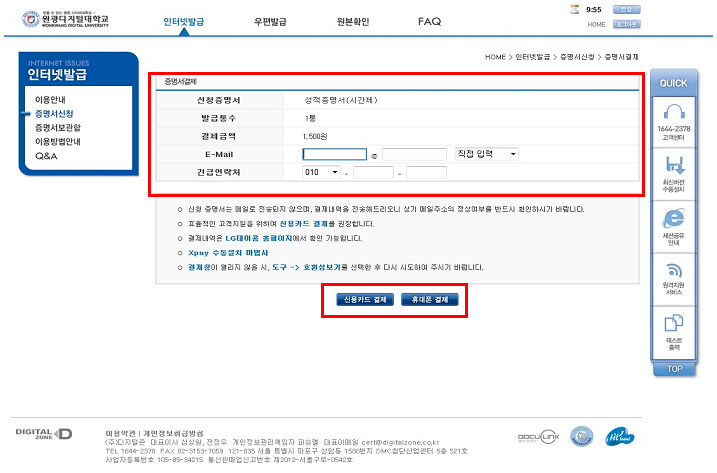Click HOME in the breadcrumb trail
Viewport: 717px width, 473px height.
tap(495, 57)
